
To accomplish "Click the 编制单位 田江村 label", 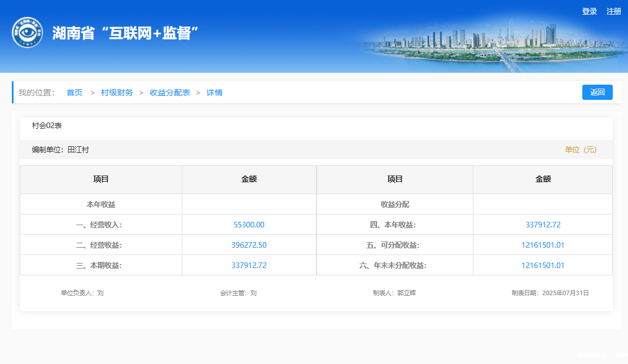I will [60, 150].
